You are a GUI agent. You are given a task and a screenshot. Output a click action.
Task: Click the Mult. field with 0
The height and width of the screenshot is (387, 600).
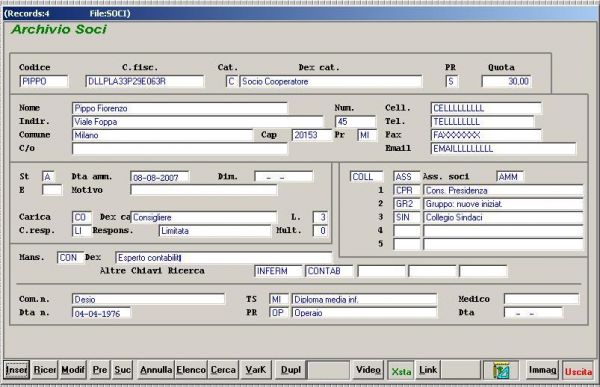[320, 230]
